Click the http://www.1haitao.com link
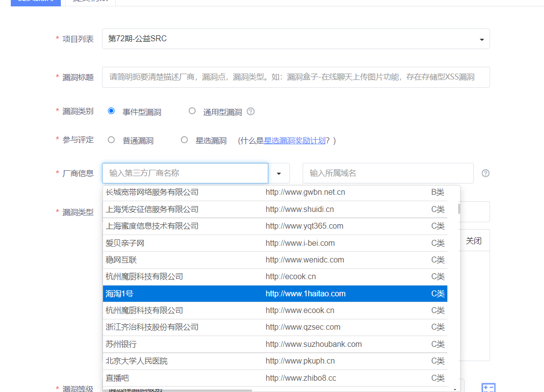Screen dimensions: 544x392 pyautogui.click(x=305, y=293)
